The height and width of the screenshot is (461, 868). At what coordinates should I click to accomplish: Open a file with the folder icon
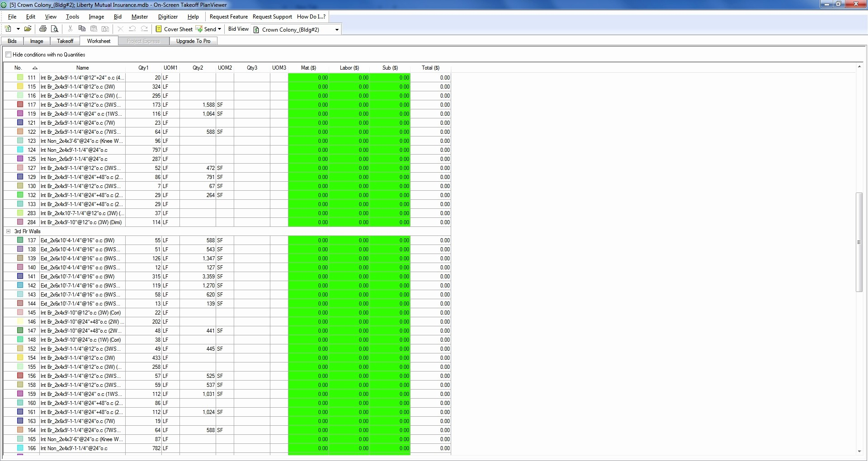coord(28,29)
